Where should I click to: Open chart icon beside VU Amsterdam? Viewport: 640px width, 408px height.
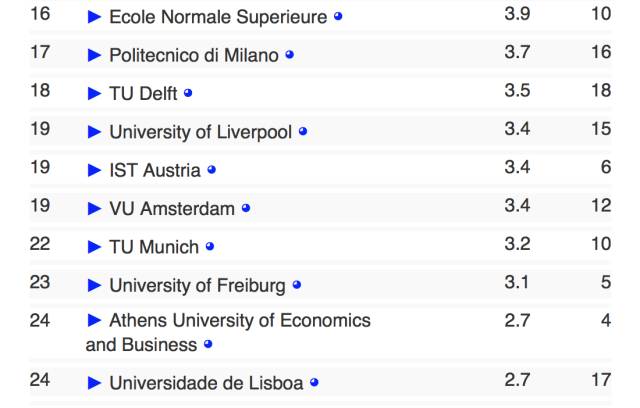coord(246,209)
